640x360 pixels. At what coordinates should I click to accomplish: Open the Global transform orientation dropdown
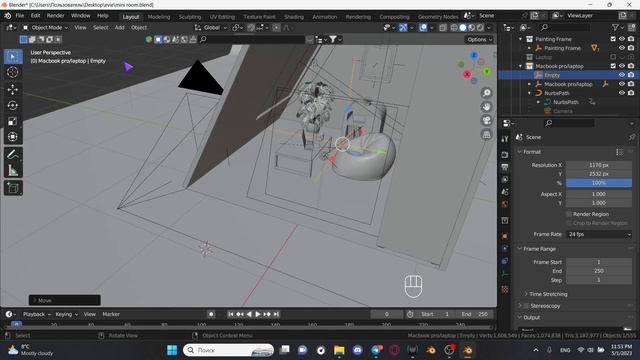click(211, 28)
